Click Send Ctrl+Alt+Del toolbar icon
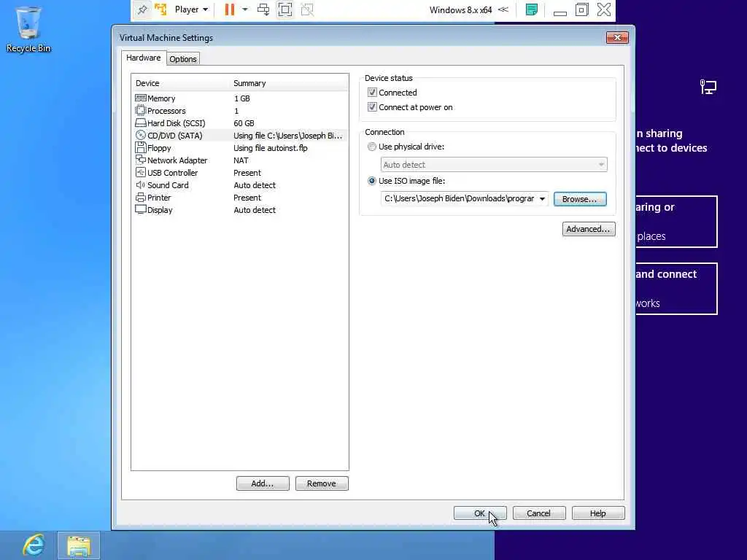The width and height of the screenshot is (747, 560). tap(263, 9)
